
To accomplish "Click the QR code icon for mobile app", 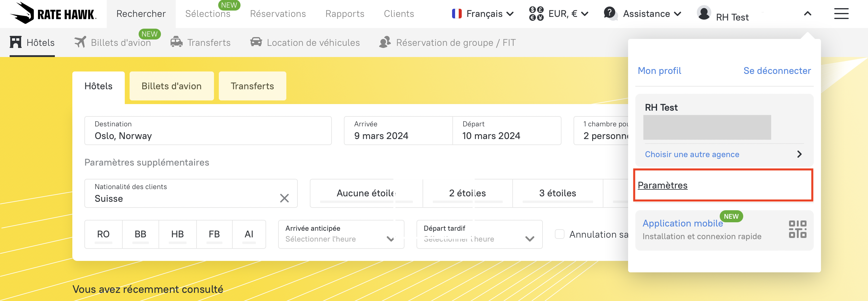I will [x=797, y=229].
